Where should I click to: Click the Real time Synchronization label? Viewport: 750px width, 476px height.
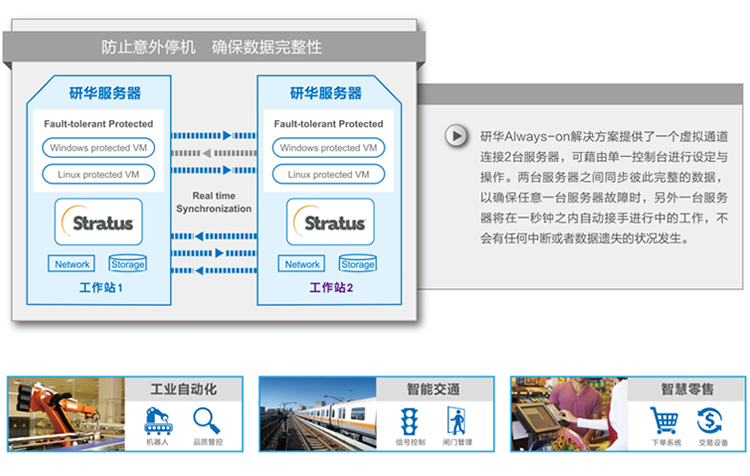[214, 202]
